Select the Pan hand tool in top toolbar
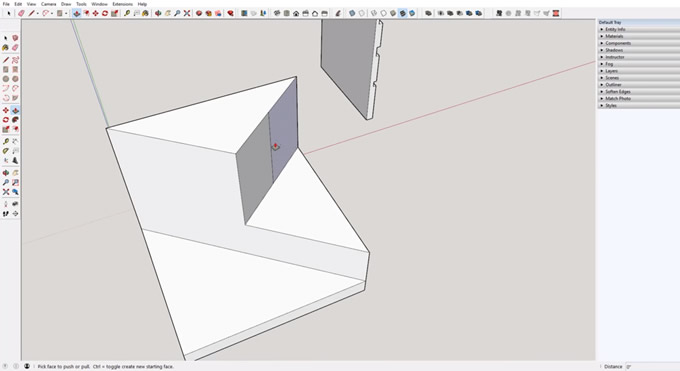 pyautogui.click(x=168, y=13)
